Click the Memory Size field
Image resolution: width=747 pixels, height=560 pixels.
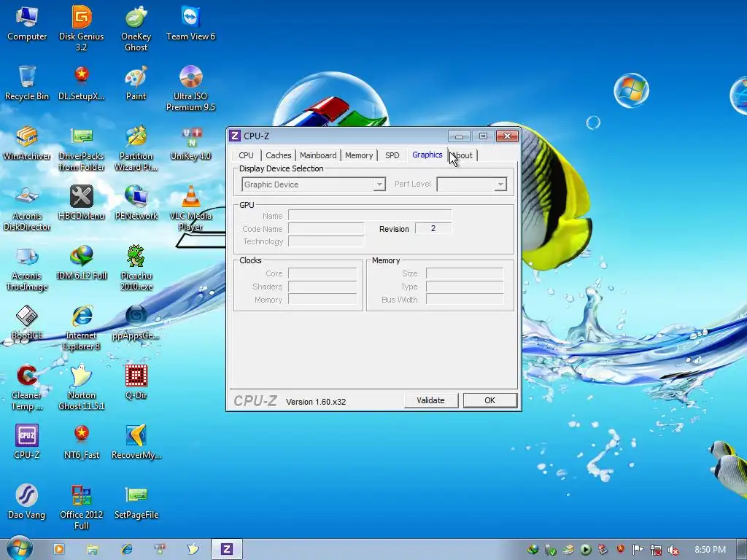(465, 273)
